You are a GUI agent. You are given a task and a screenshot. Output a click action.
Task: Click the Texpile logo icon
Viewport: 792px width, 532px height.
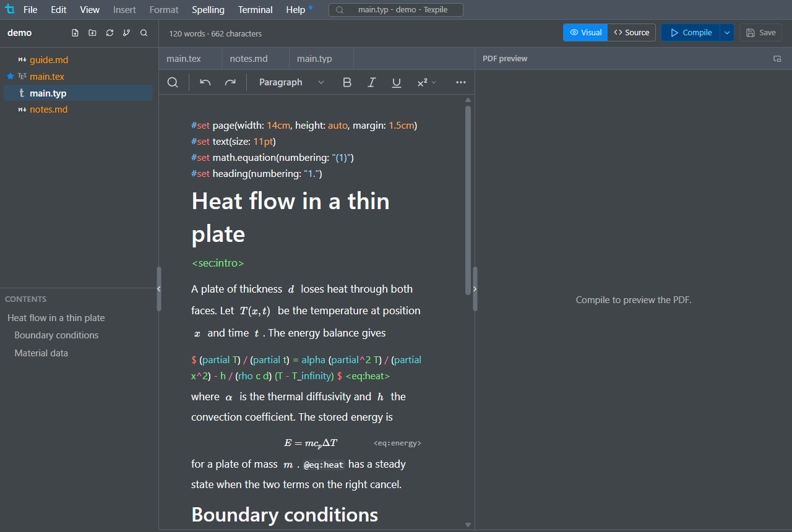[10, 9]
